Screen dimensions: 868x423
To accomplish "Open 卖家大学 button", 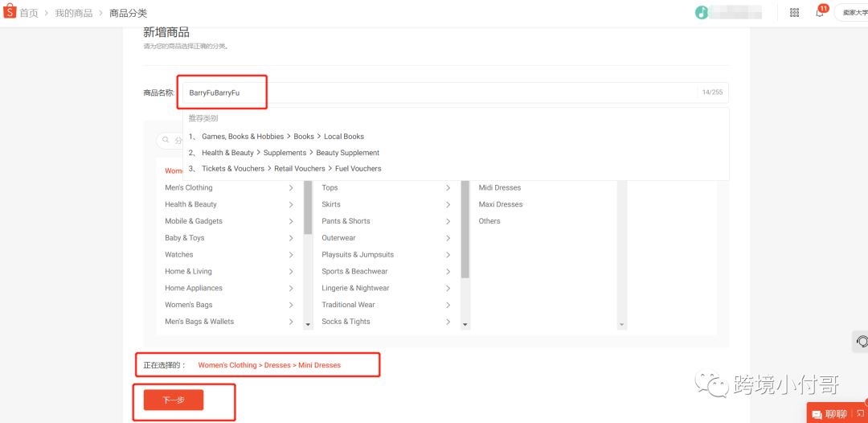I will click(x=853, y=12).
